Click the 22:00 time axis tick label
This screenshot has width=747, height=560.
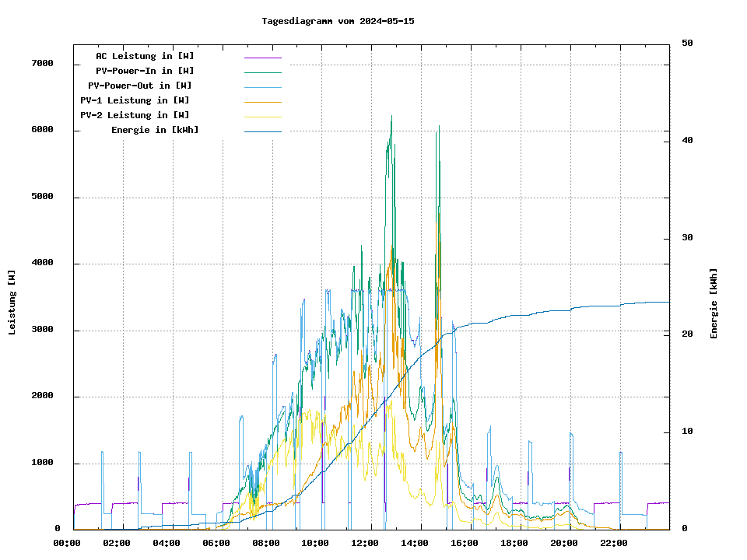pyautogui.click(x=614, y=543)
